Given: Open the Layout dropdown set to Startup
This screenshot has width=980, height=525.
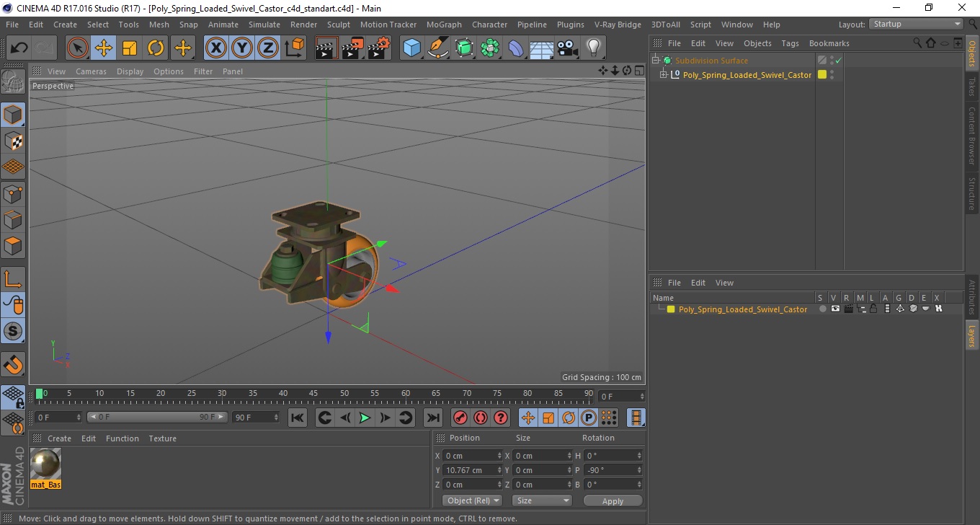Looking at the screenshot, I should (917, 24).
